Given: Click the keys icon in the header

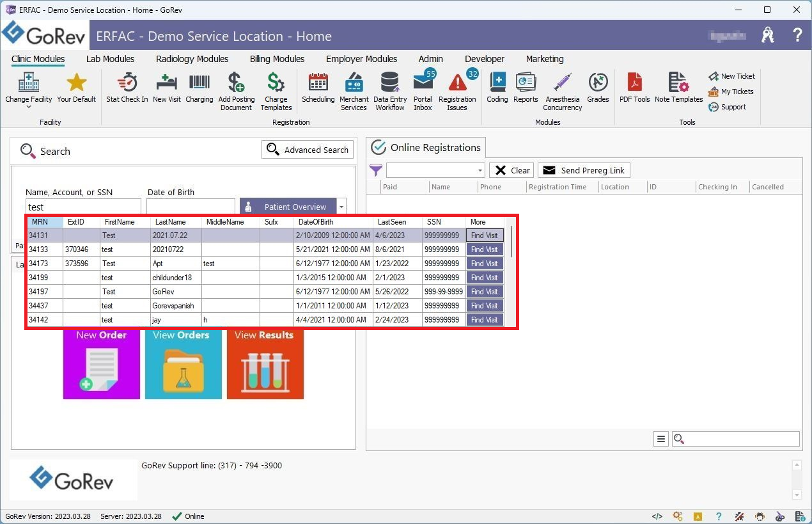Looking at the screenshot, I should point(768,35).
